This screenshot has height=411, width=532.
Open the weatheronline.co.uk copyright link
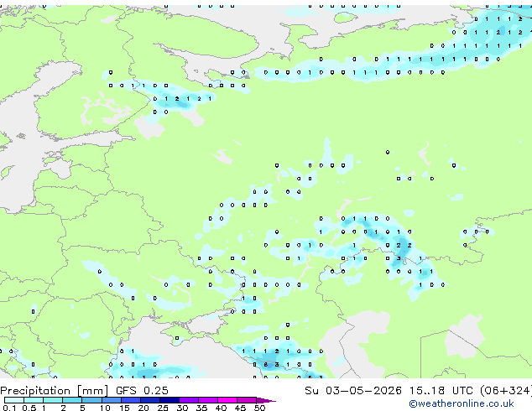tap(462, 403)
